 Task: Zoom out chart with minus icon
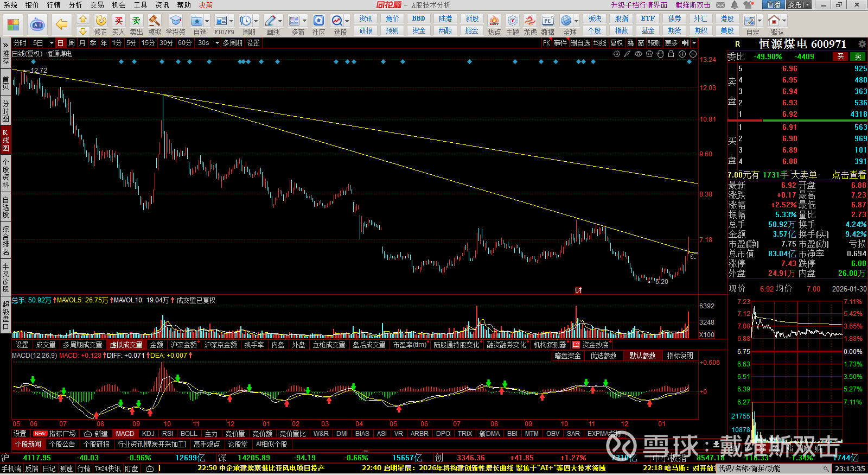[x=693, y=54]
